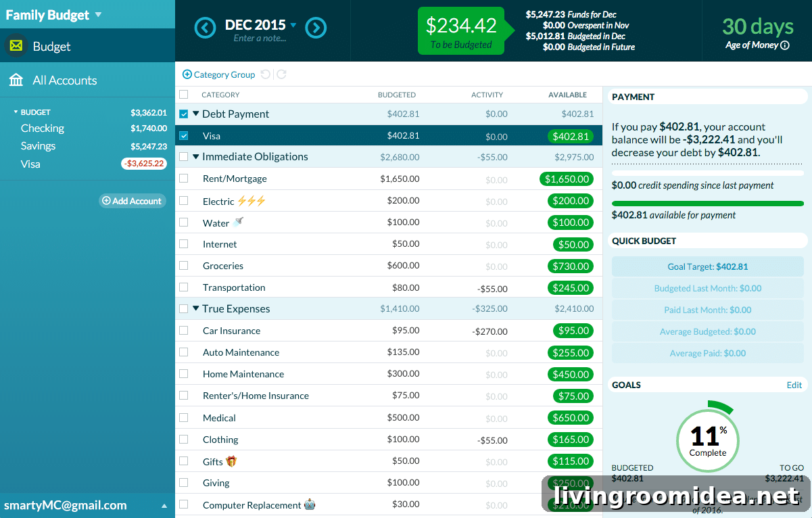Apply Budgeted Last Month quick budget

708,288
